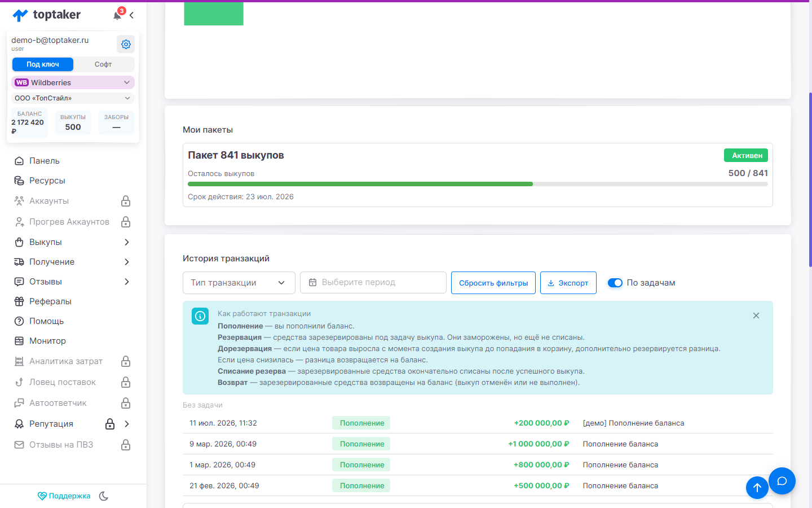This screenshot has height=508, width=812.
Task: Click the demo-b@toptaker.ru account email
Action: click(x=50, y=40)
